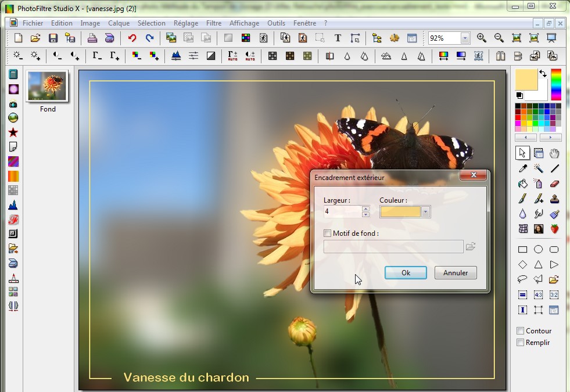Enable the Motif de fond checkbox
The height and width of the screenshot is (392, 570).
[x=328, y=233]
